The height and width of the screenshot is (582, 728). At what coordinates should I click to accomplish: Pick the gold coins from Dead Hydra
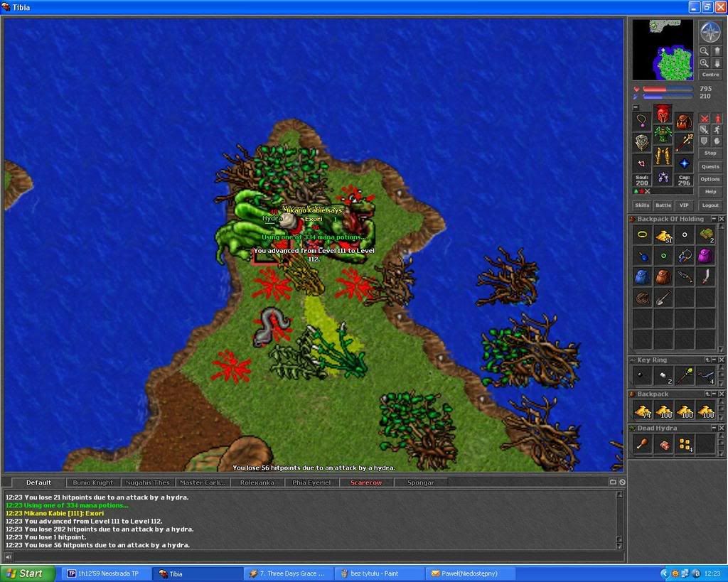coord(685,444)
